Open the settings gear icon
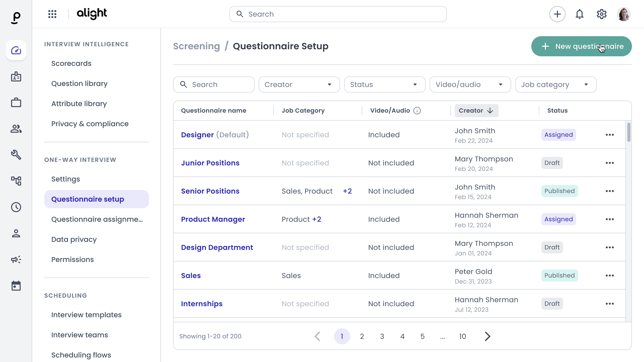This screenshot has height=362, width=644. pyautogui.click(x=601, y=14)
